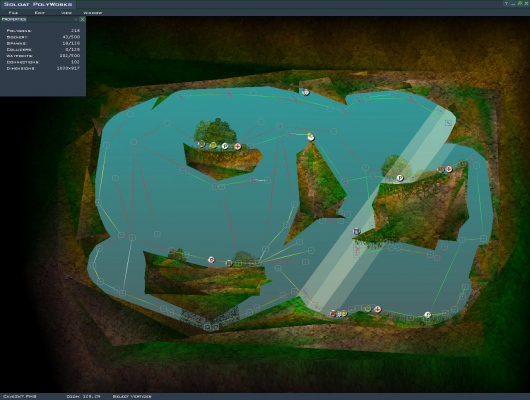Select the P spawn on the right island

click(400, 178)
